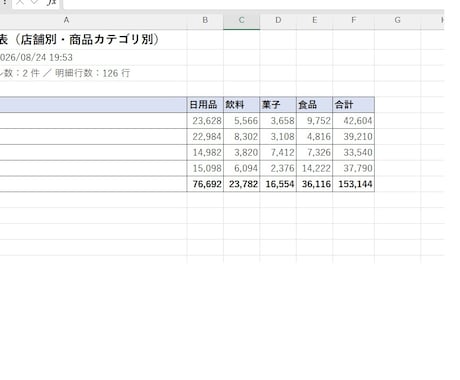Click the cell with value 6,094
This screenshot has width=460, height=380.
coord(242,168)
